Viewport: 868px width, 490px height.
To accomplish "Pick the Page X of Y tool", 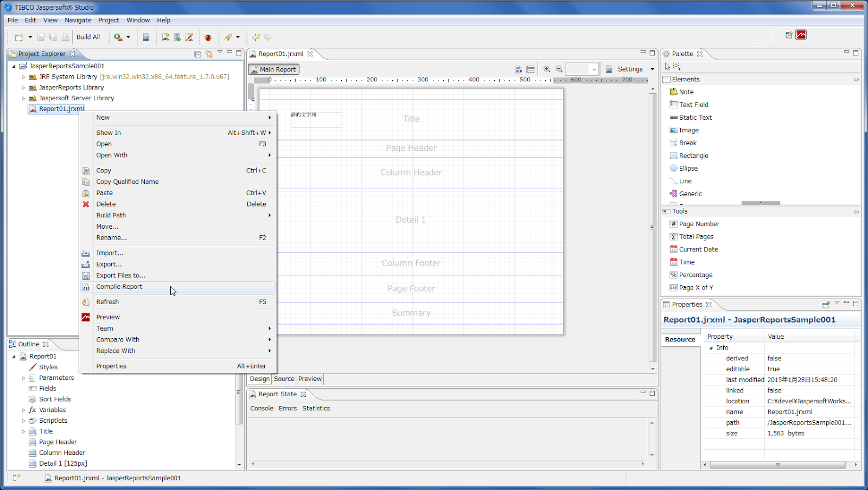I will pos(695,287).
